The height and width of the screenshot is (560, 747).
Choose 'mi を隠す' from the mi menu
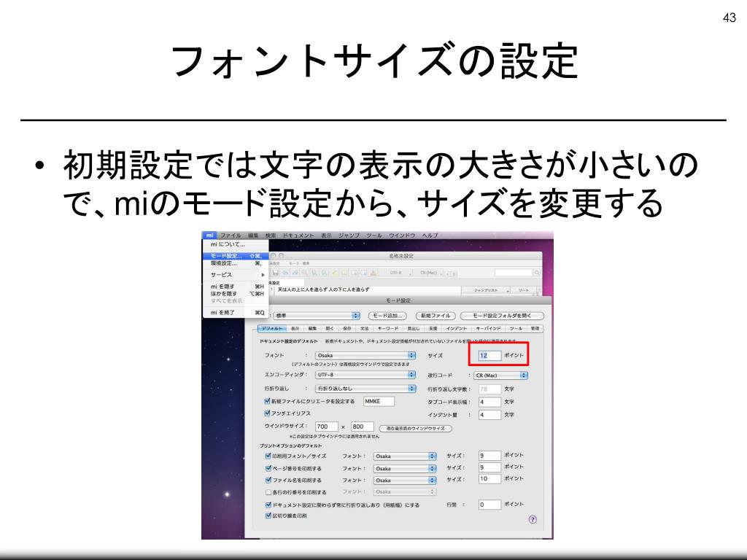point(236,287)
